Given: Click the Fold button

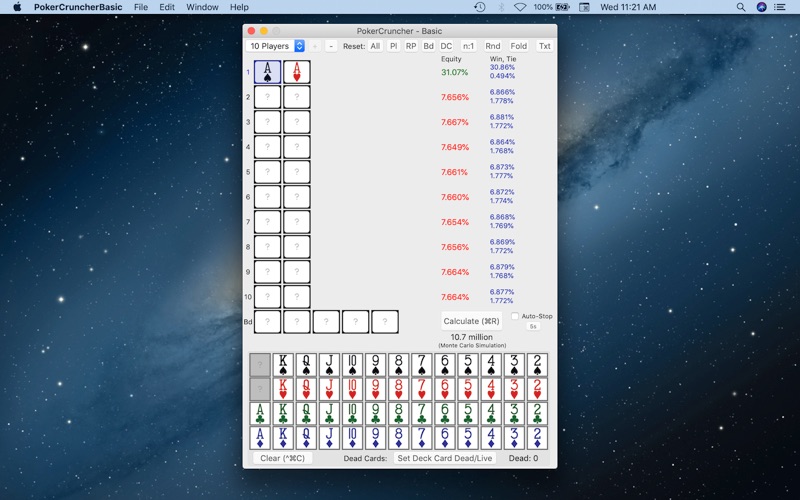Looking at the screenshot, I should pos(519,46).
